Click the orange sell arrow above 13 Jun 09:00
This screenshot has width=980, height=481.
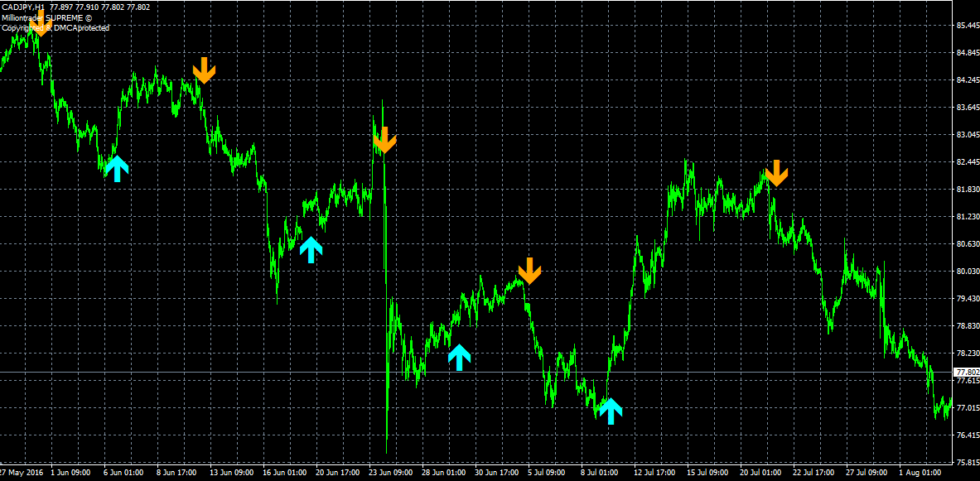tap(204, 70)
